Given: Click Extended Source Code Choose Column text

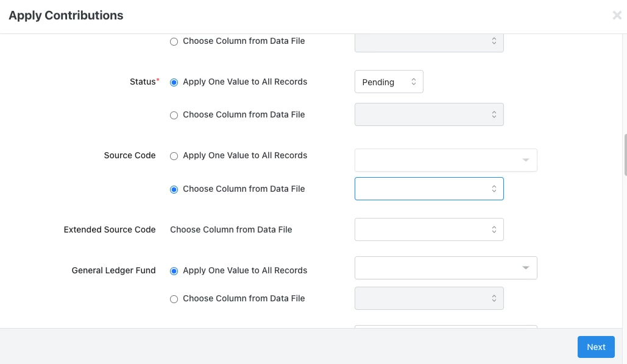Looking at the screenshot, I should [231, 229].
